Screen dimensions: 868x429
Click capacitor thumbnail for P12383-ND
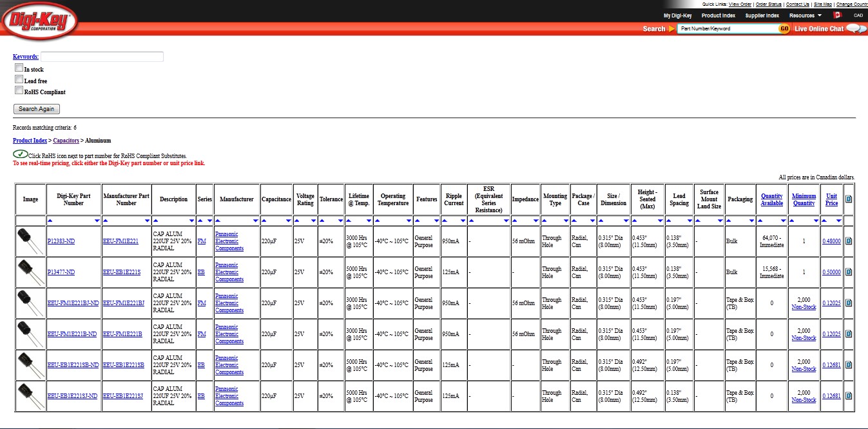pyautogui.click(x=29, y=241)
